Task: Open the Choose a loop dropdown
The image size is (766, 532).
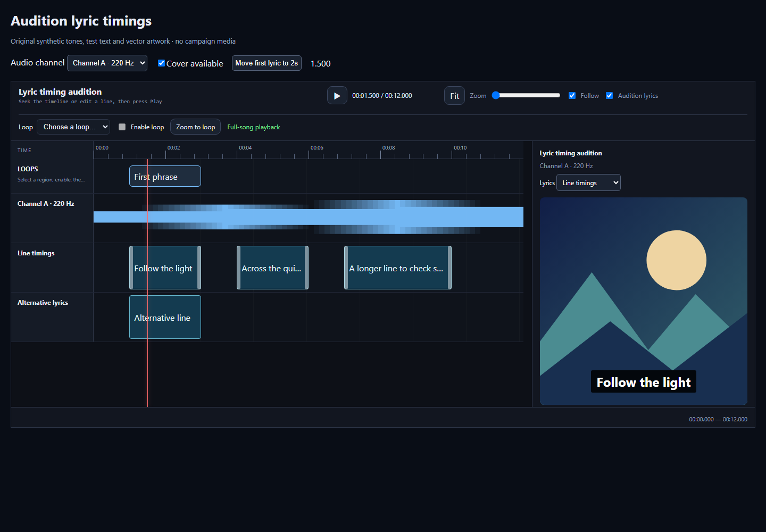Action: coord(73,127)
